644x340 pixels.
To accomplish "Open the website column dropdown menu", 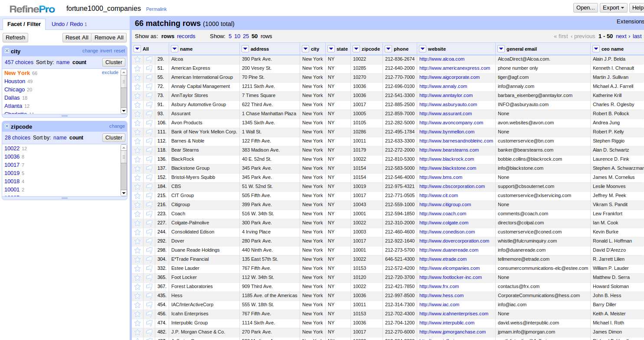I will pyautogui.click(x=422, y=49).
